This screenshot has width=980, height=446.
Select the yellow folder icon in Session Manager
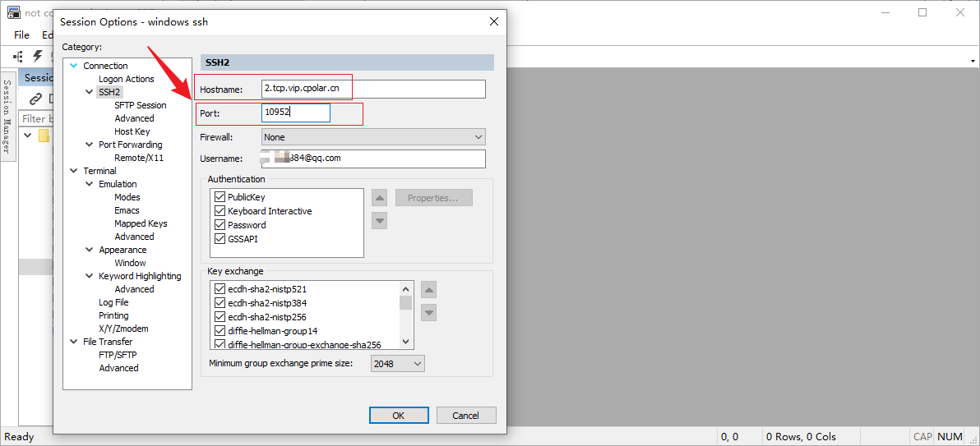click(44, 136)
